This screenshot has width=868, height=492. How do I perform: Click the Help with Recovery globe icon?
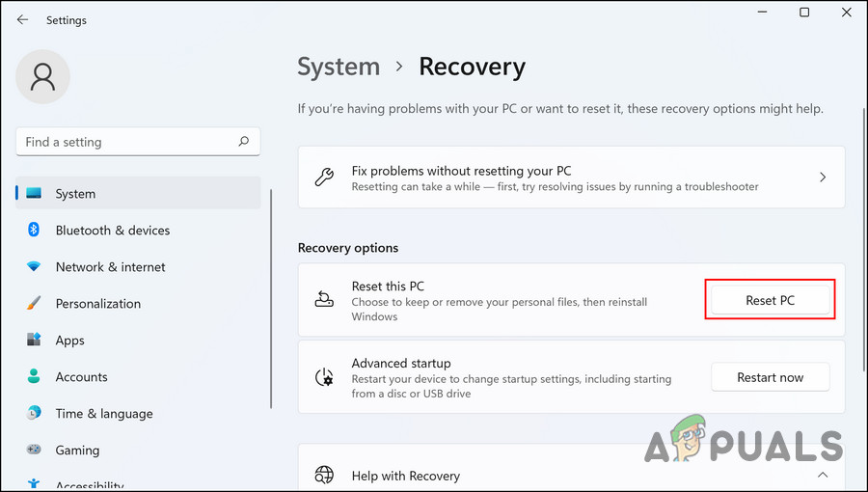click(324, 475)
